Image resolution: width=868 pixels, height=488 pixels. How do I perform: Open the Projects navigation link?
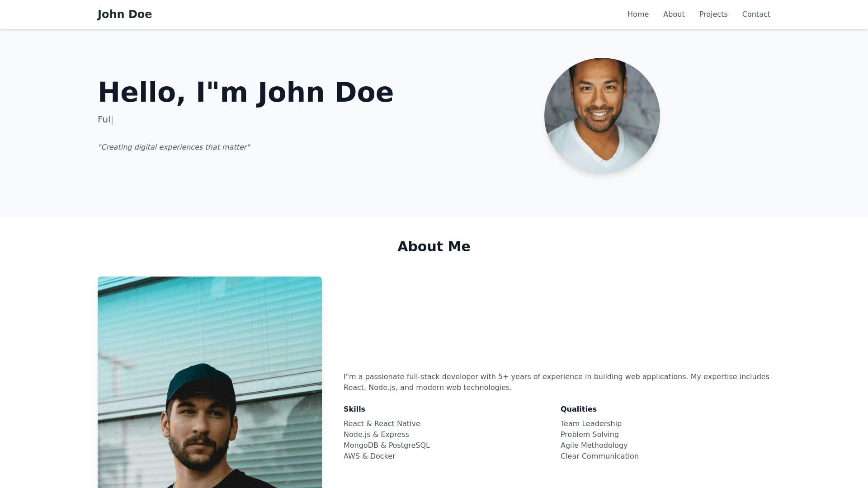[x=713, y=14]
